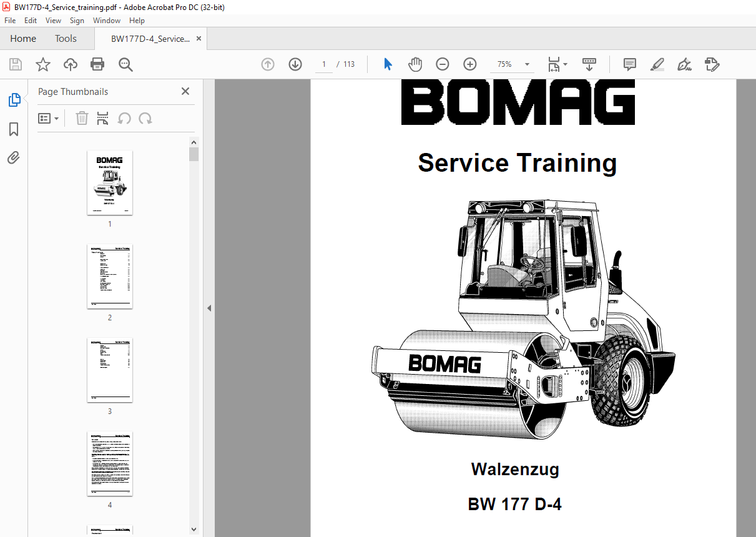756x537 pixels.
Task: Open the Sign menu
Action: (77, 21)
